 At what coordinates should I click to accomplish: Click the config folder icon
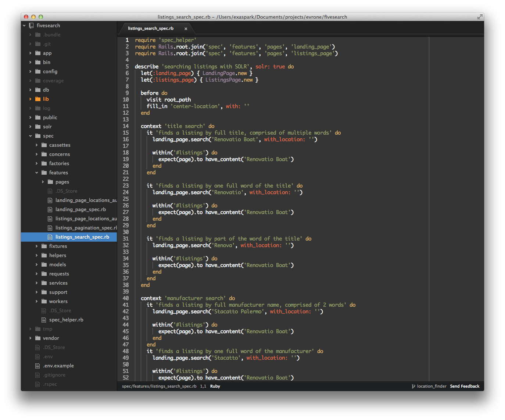[x=38, y=71]
